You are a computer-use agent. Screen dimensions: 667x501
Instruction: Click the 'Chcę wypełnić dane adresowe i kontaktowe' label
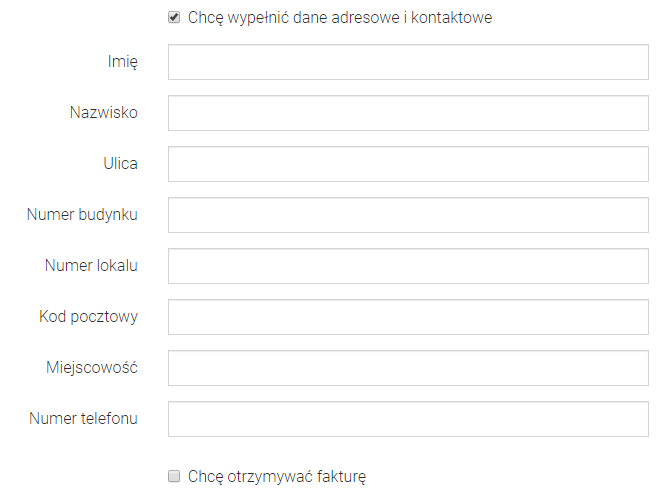[340, 18]
